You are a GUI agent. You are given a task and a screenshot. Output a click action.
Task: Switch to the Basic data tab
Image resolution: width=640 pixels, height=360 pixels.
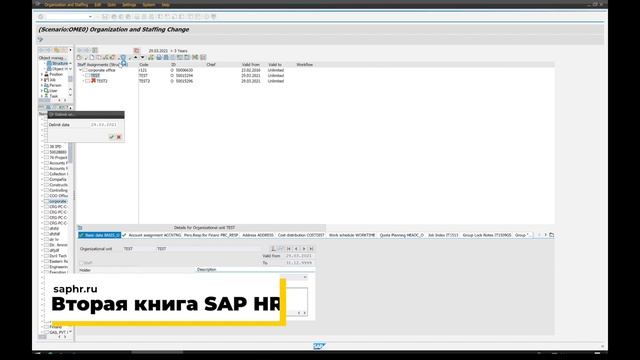tap(100, 235)
